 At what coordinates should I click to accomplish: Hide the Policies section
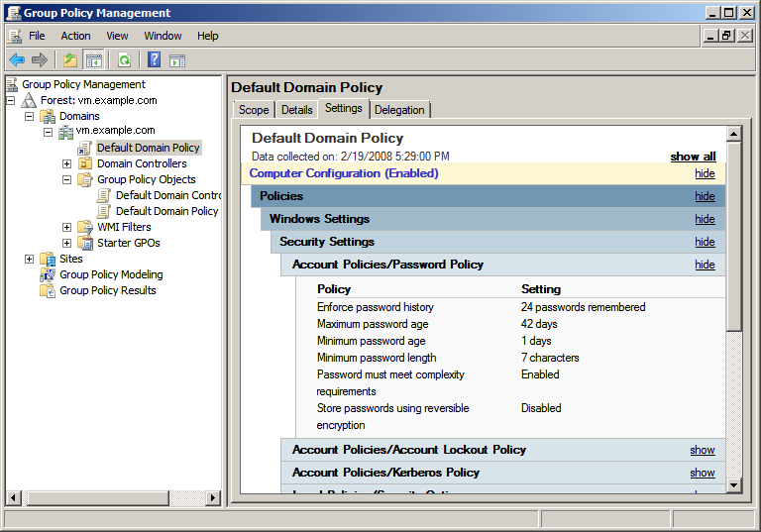point(705,196)
